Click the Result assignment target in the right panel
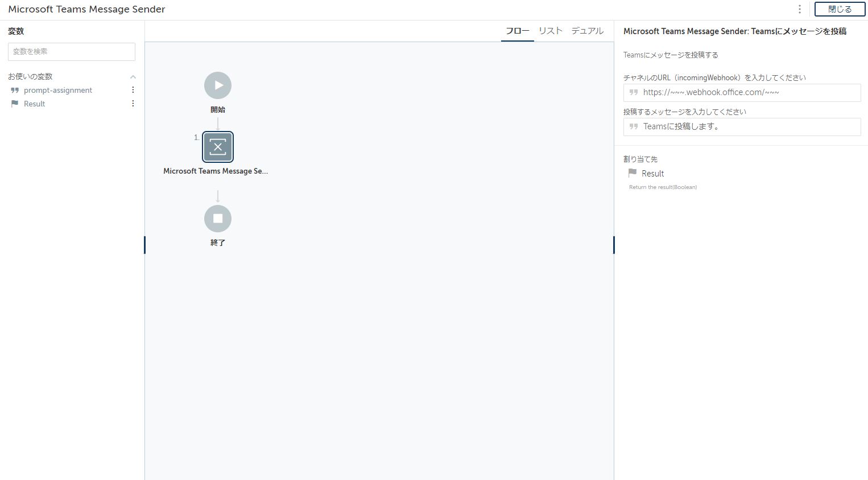The width and height of the screenshot is (868, 480). 652,174
